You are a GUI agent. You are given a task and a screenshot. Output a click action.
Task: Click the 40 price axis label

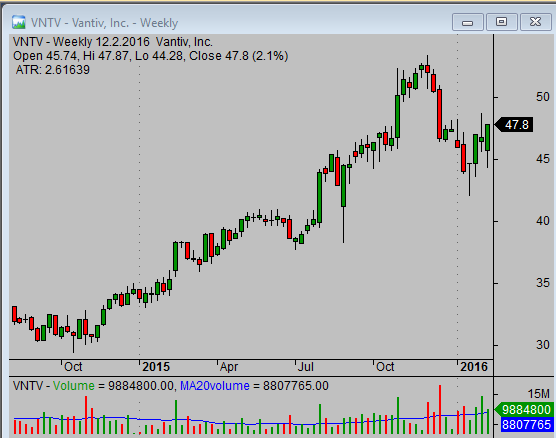543,221
